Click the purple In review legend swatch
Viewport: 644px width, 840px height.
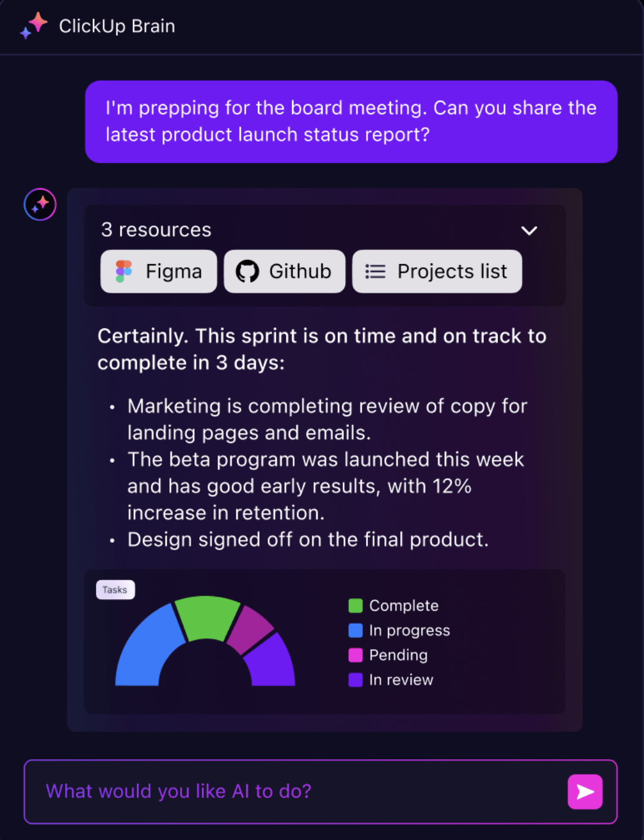(355, 680)
